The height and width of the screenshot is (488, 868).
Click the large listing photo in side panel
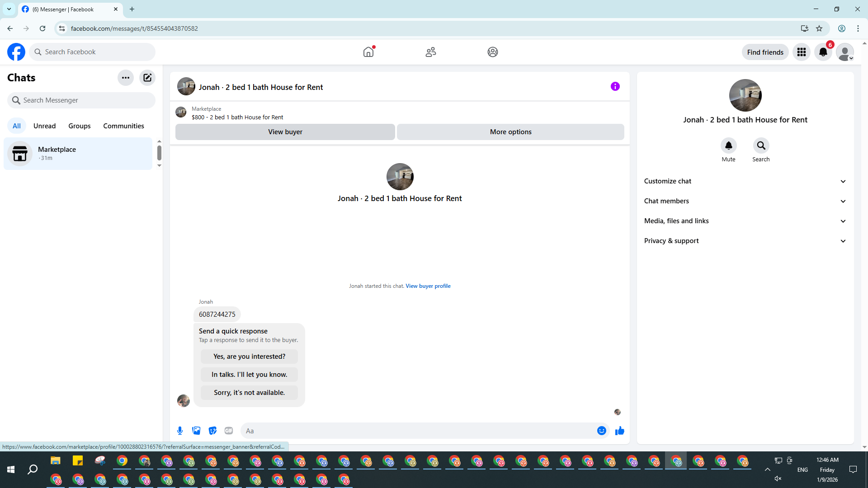pos(745,95)
